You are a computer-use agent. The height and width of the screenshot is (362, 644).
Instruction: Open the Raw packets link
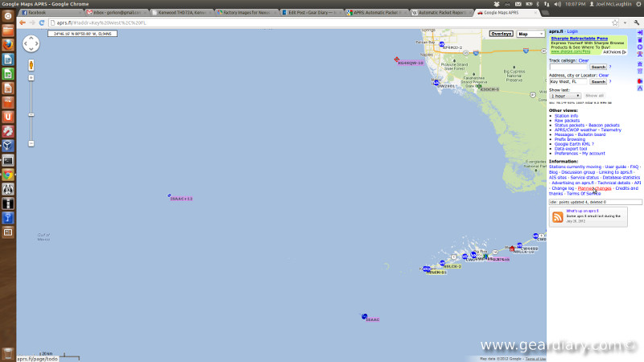pos(567,121)
